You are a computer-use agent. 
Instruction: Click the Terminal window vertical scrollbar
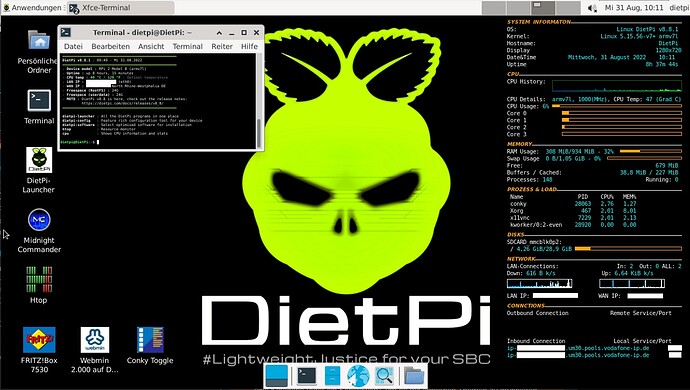pos(259,101)
